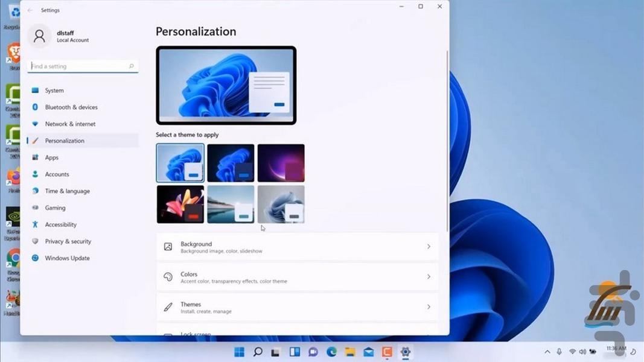Choose the colorful flower dark theme
This screenshot has height=362, width=644.
tap(180, 205)
